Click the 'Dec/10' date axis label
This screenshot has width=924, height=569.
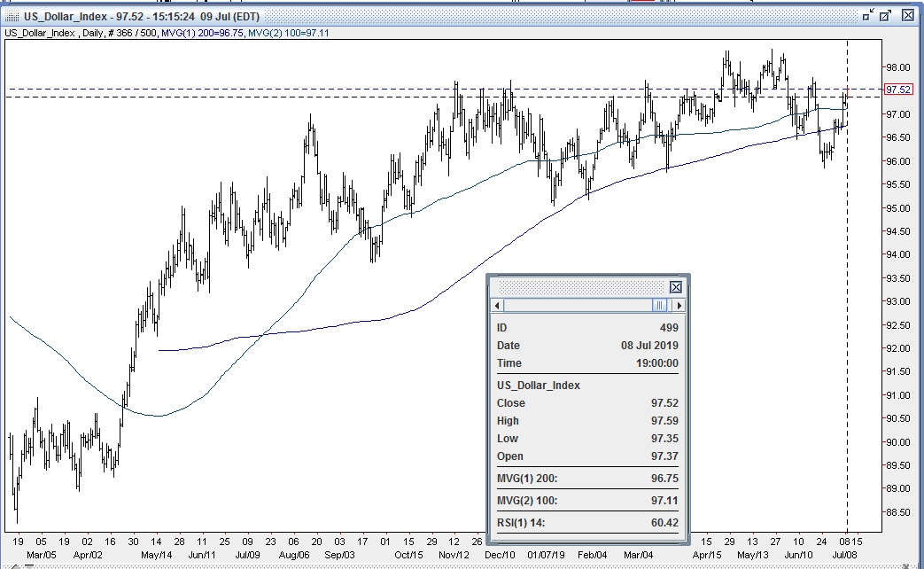(x=501, y=555)
